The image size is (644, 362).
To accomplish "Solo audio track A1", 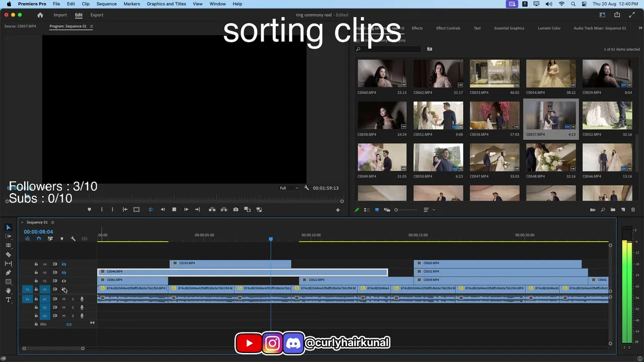I will tap(72, 299).
